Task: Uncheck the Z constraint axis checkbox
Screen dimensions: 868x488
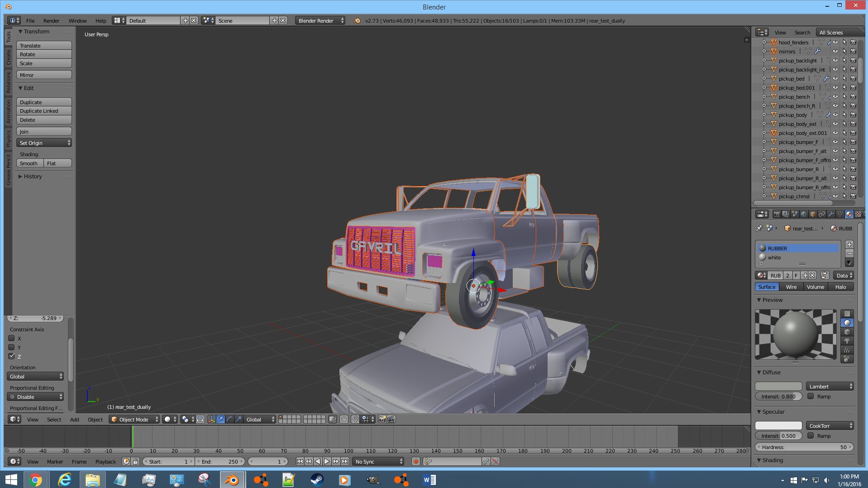Action: point(12,356)
